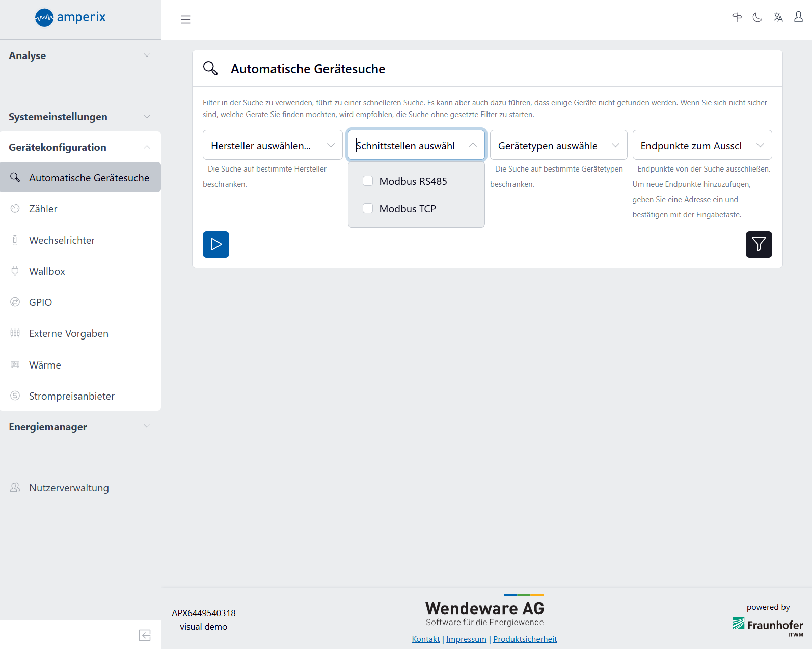Open the Kontakt footer link

click(425, 639)
